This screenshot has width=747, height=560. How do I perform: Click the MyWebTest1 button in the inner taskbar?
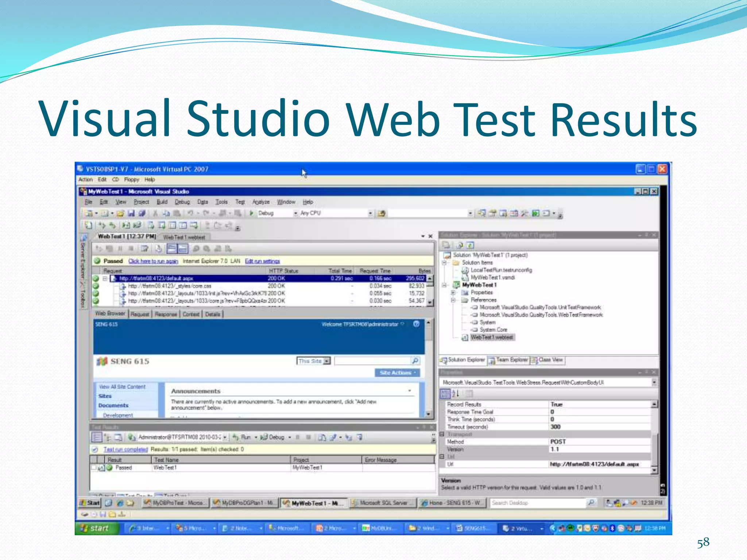coord(313,503)
